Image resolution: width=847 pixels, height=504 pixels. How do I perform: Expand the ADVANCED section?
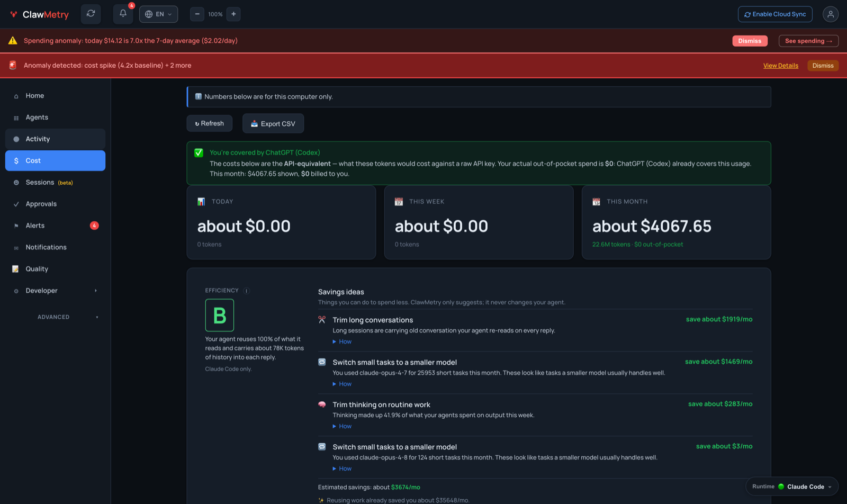pos(68,317)
